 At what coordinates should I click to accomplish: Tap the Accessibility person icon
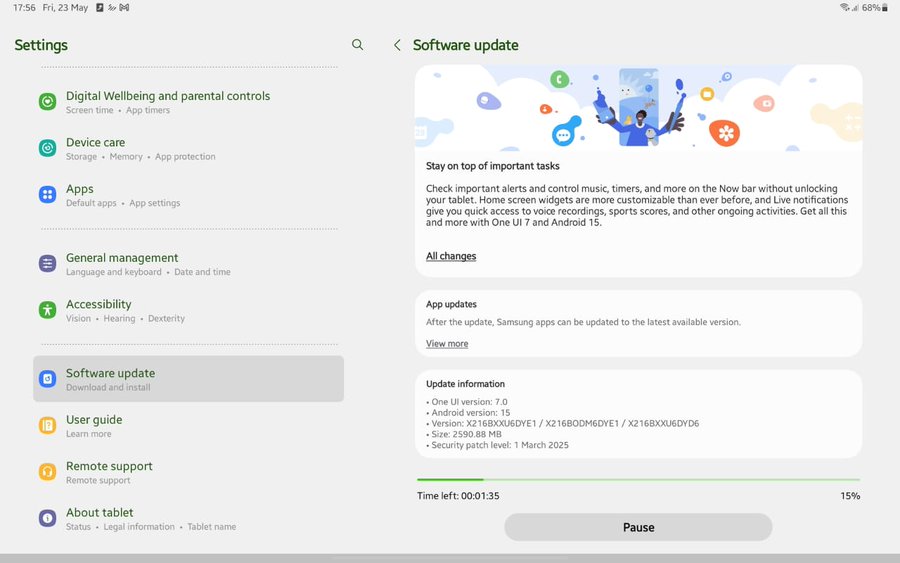(x=47, y=310)
